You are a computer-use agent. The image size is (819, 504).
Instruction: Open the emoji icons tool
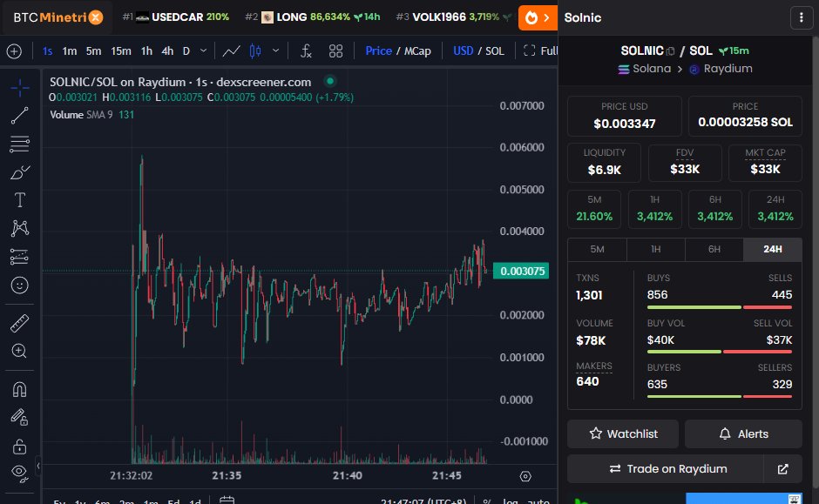pyautogui.click(x=20, y=285)
